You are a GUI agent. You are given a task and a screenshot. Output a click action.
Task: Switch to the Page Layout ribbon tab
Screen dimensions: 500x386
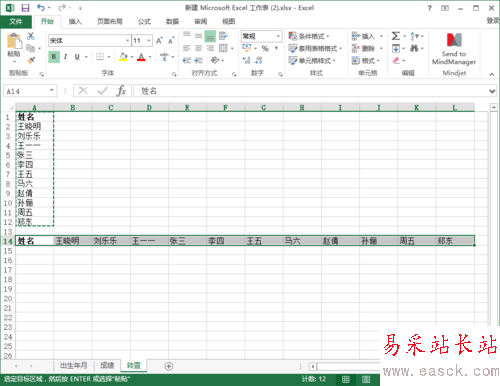coord(109,22)
